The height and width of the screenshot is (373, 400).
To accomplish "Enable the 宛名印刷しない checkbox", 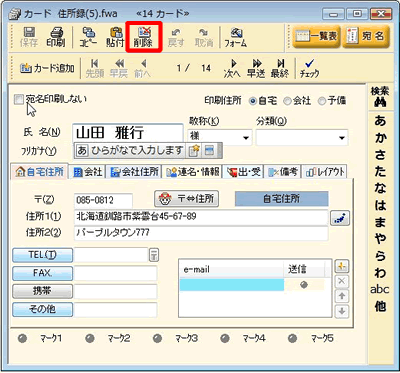I will (x=20, y=99).
